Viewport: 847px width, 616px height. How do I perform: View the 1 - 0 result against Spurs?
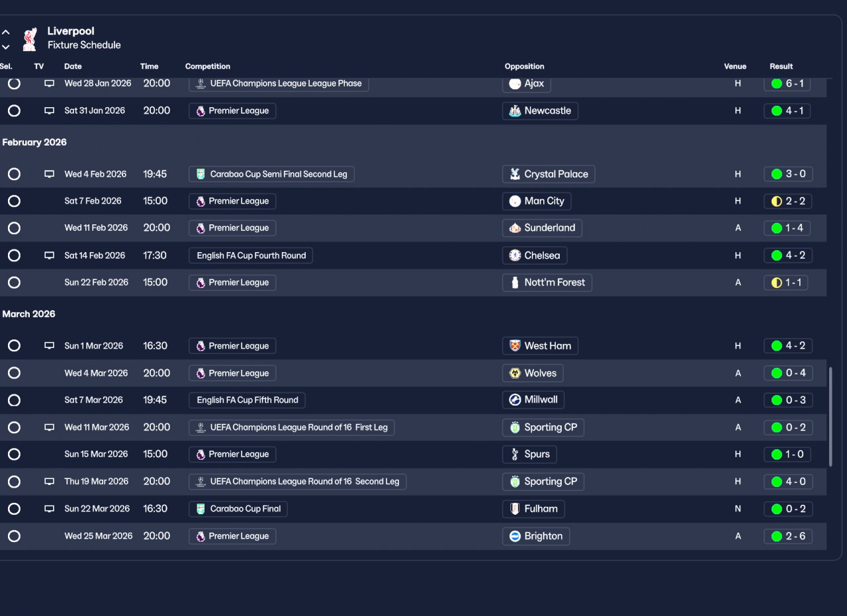(787, 455)
